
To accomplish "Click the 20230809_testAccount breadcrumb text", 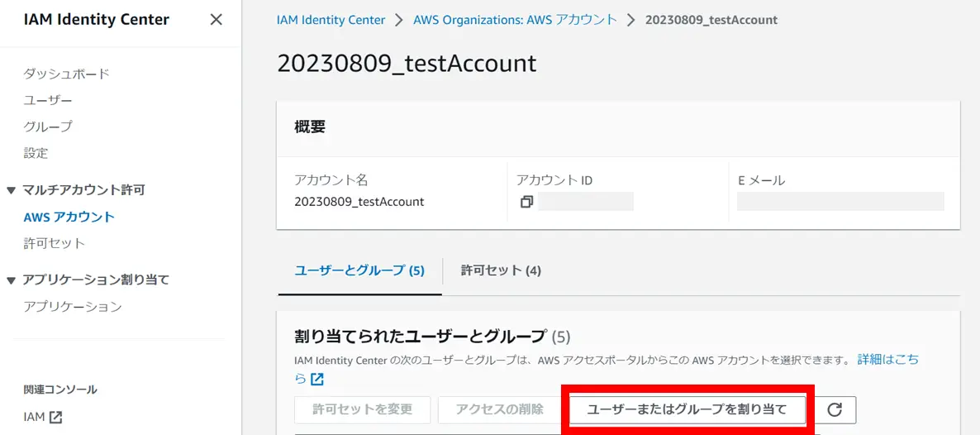I will tap(711, 20).
